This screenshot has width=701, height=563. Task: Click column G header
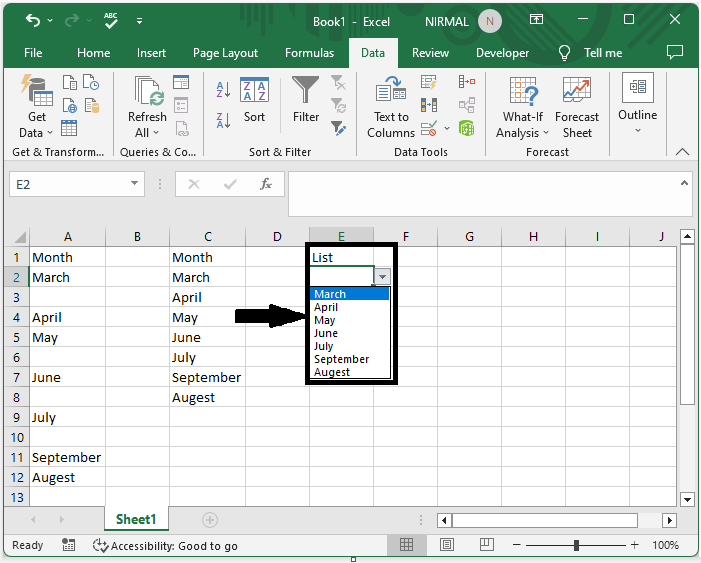coord(469,237)
